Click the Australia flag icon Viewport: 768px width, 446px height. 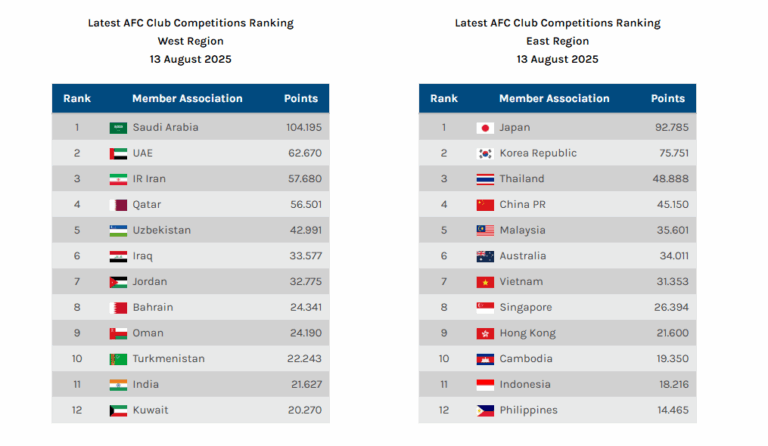tap(485, 257)
